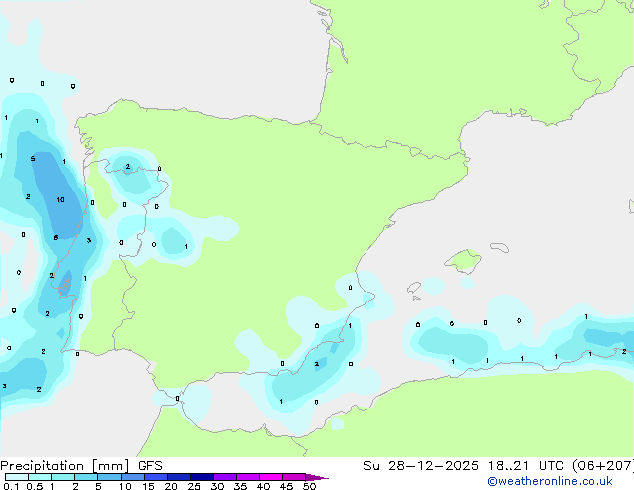
Task: Click the weatheronline.co.uk copyright link
Action: [550, 481]
